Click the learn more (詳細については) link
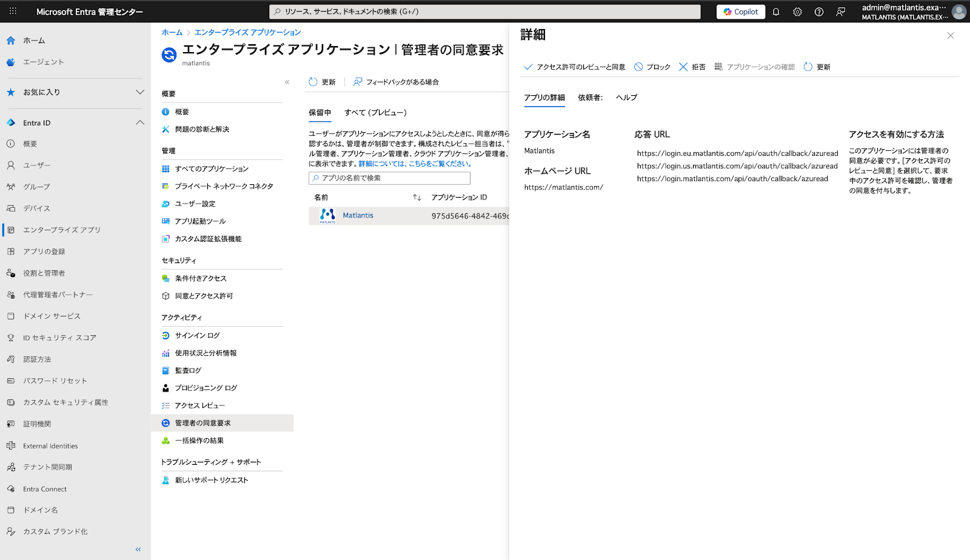This screenshot has height=560, width=970. tap(415, 164)
